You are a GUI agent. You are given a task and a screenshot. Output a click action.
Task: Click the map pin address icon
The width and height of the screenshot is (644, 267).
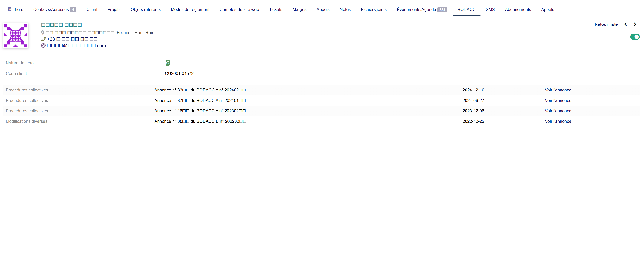[x=43, y=33]
